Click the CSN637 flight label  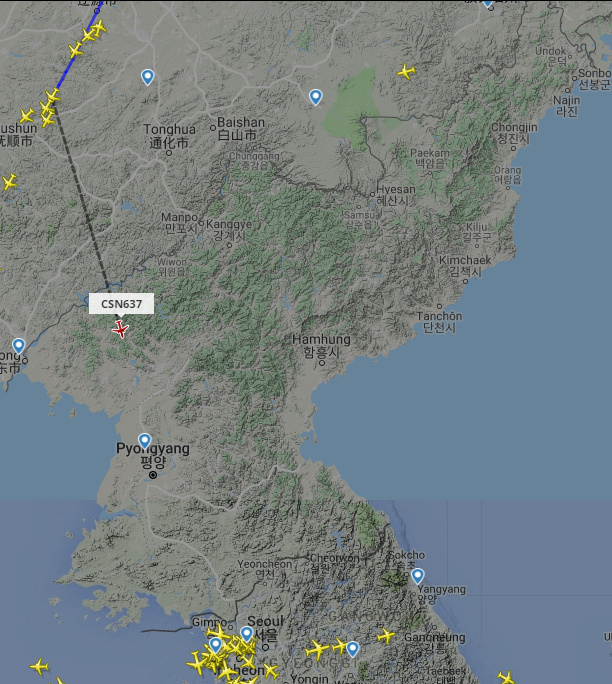pos(121,304)
